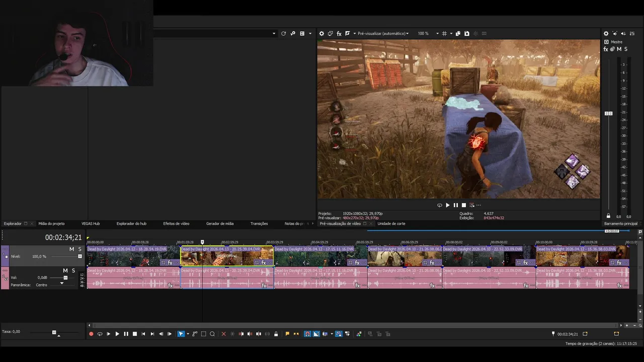Mute the video track

coord(71,249)
